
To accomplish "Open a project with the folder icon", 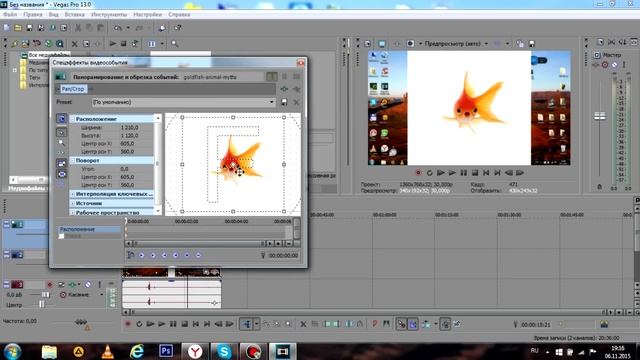I will coord(18,28).
